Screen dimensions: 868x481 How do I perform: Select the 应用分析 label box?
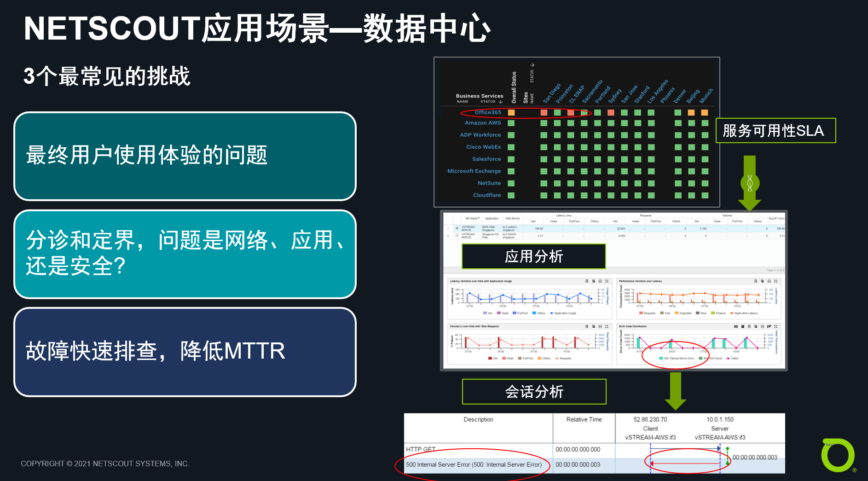coord(534,256)
